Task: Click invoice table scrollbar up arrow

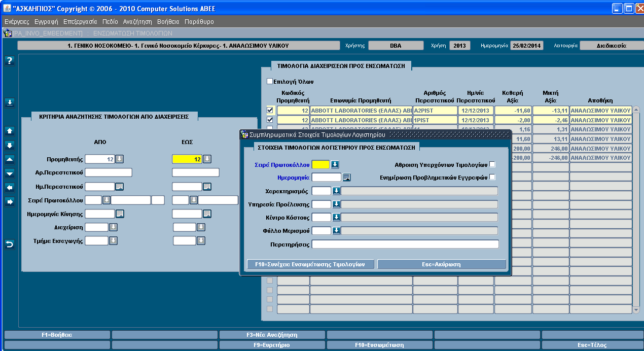Action: tap(636, 109)
